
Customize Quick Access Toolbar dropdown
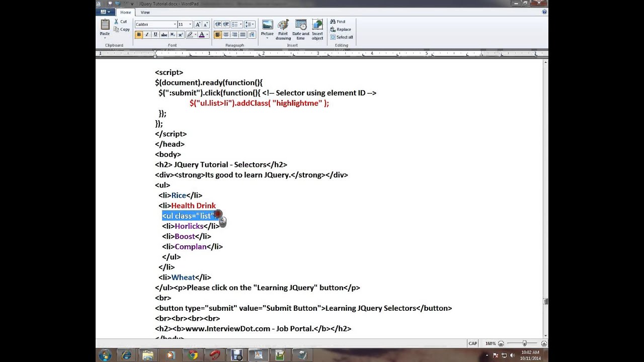click(x=132, y=4)
